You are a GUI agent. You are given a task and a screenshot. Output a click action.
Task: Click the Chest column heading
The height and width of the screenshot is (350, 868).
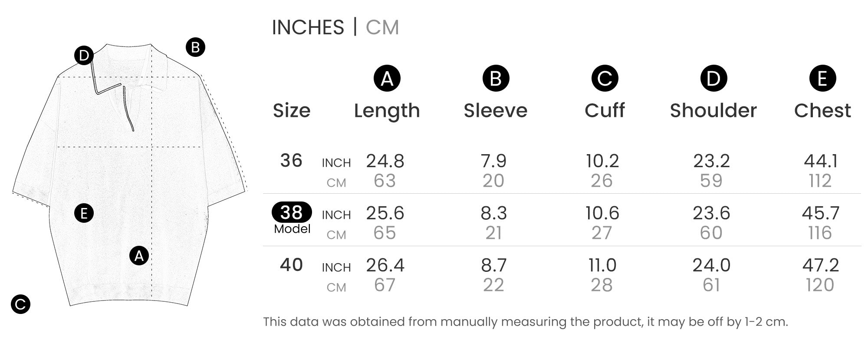[822, 111]
